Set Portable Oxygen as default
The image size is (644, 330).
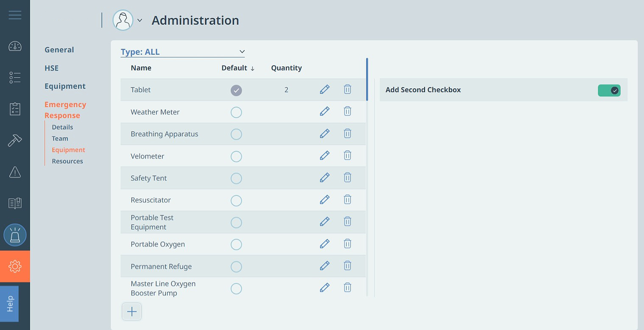tap(236, 245)
